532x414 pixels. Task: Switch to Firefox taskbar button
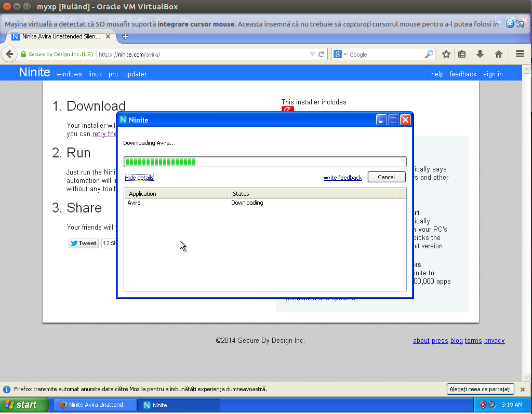point(95,405)
